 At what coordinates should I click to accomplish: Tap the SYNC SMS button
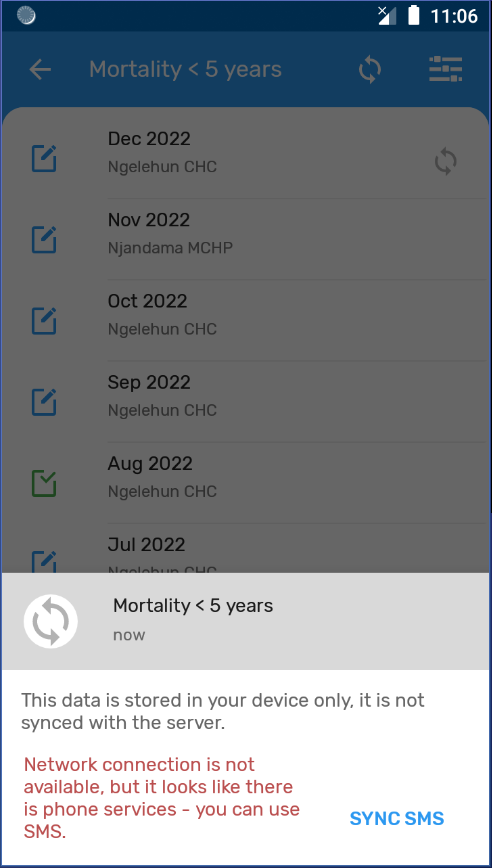(x=397, y=818)
